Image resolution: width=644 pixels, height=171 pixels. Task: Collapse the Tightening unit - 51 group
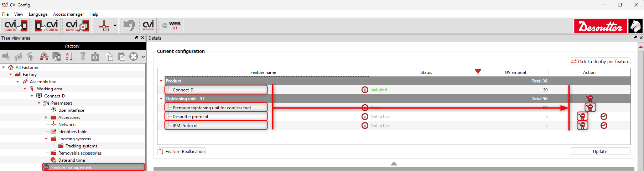coord(161,99)
